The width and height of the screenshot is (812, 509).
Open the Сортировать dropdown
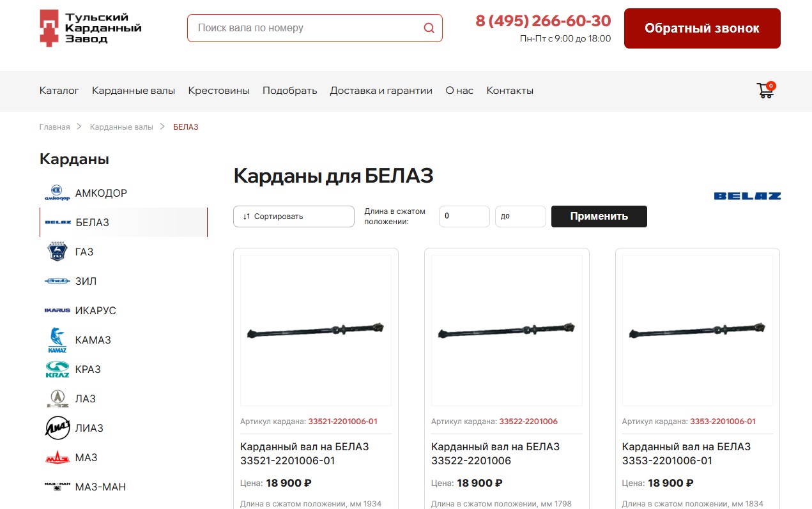tap(294, 217)
